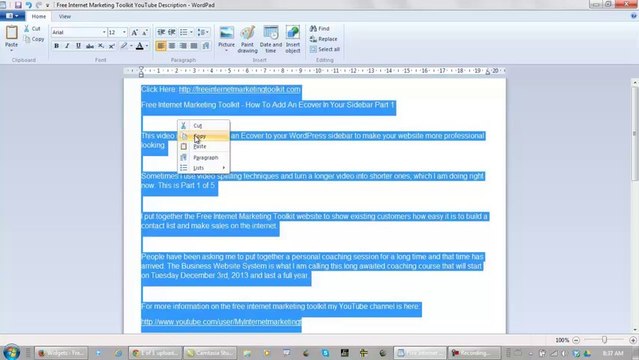Switch to Camtasia Studio taskbar window

pyautogui.click(x=209, y=353)
